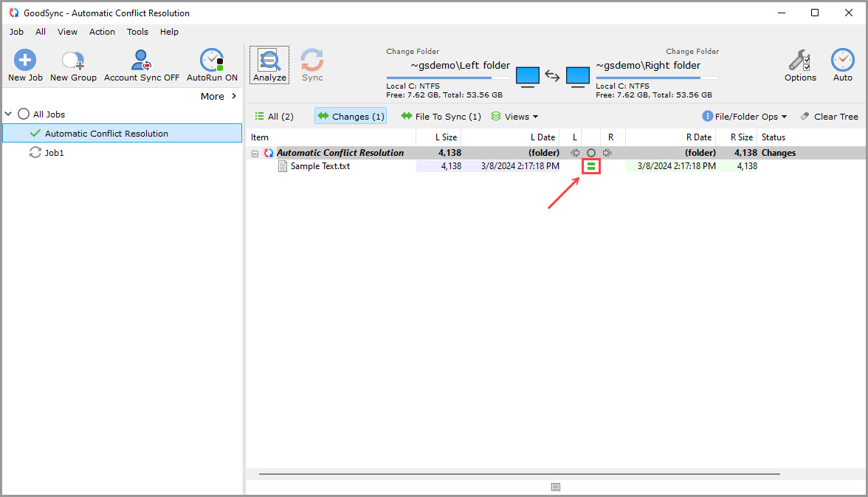
Task: Open Account Sync OFF settings
Action: tap(141, 60)
